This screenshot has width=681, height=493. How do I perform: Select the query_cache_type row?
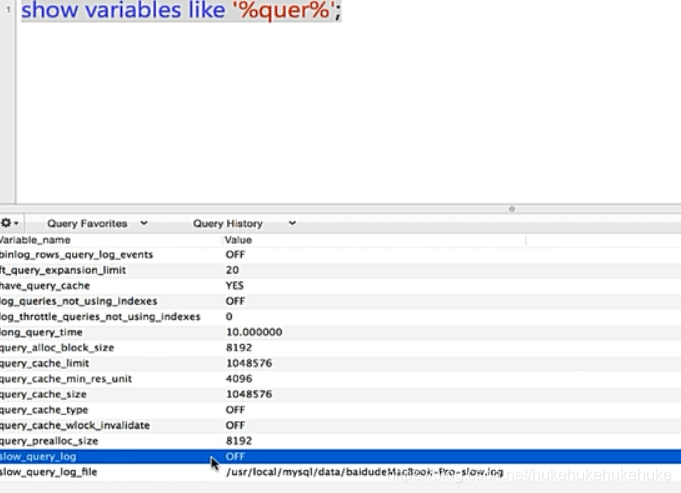[x=340, y=410]
